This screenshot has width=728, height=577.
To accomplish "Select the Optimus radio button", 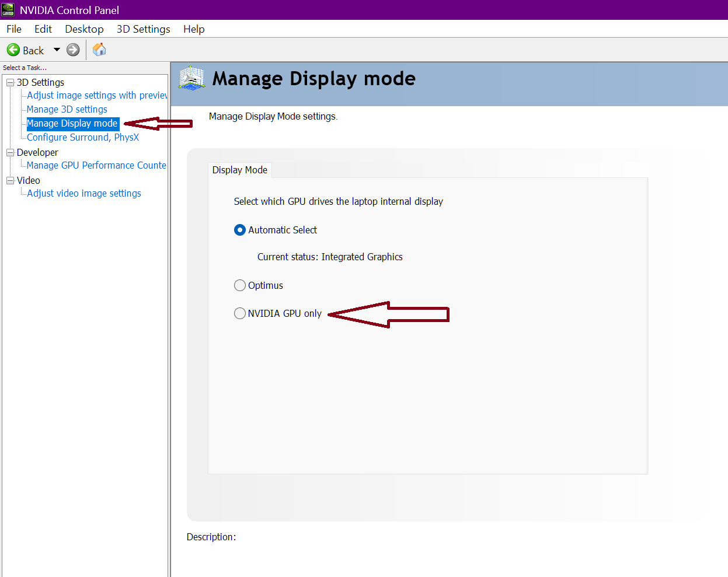I will tap(240, 285).
